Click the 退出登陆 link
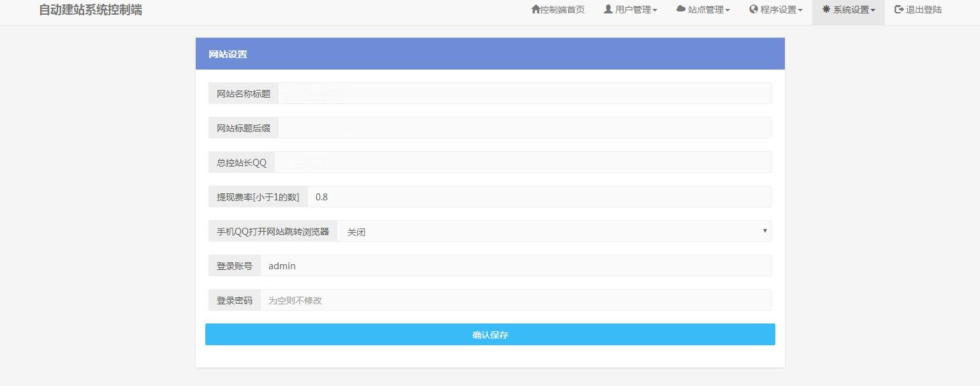The image size is (980, 386). pyautogui.click(x=918, y=10)
